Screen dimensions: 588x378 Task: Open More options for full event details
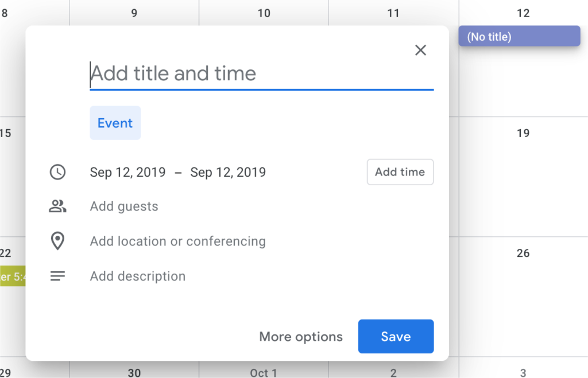click(x=300, y=337)
